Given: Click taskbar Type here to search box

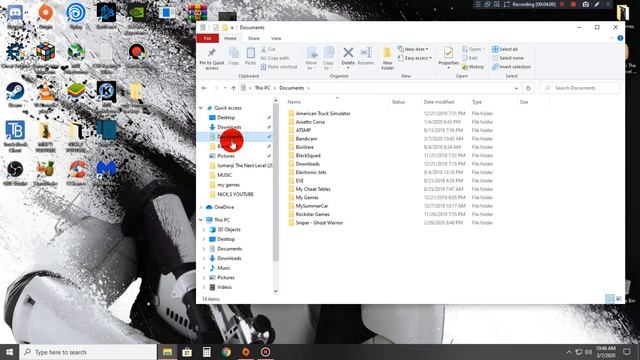Looking at the screenshot, I should coord(88,352).
